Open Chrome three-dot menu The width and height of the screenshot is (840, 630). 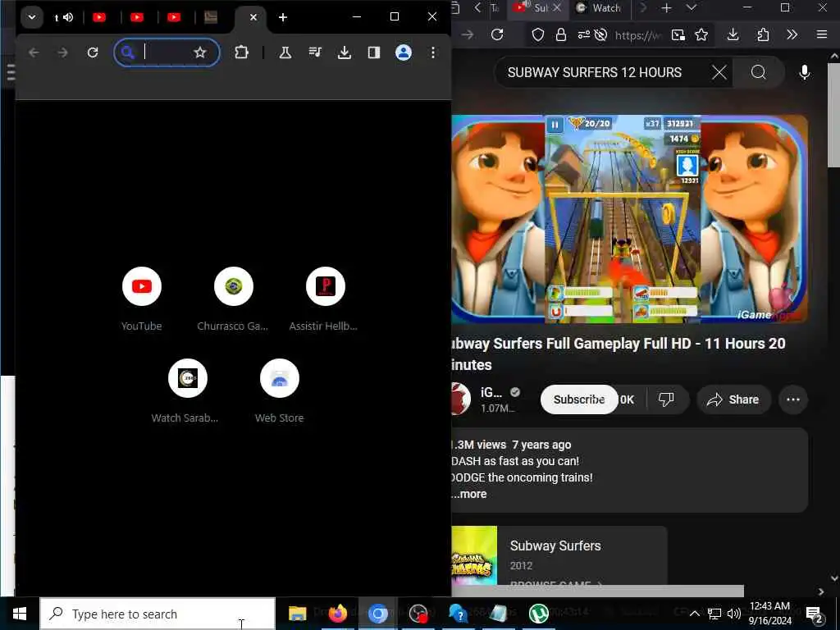(x=433, y=52)
